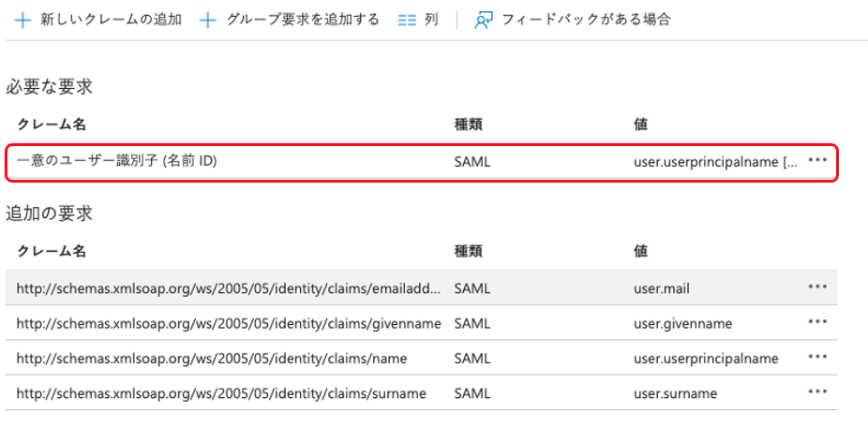Viewport: 868px width, 427px height.
Task: Open ellipsis menu for user.mail row
Action: (x=817, y=287)
